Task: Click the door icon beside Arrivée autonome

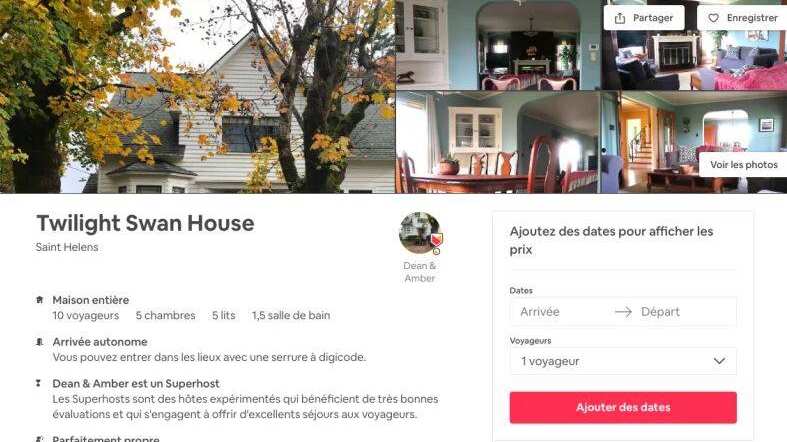Action: pyautogui.click(x=40, y=342)
